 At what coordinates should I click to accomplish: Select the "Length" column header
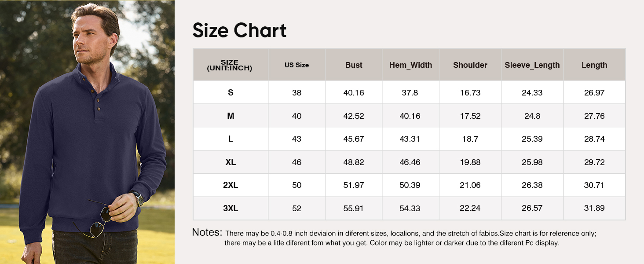coord(594,65)
